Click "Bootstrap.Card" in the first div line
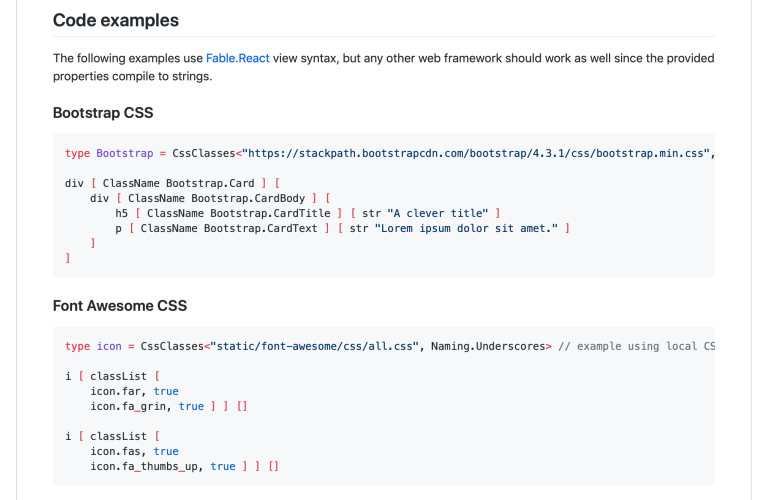The height and width of the screenshot is (500, 770). (210, 184)
